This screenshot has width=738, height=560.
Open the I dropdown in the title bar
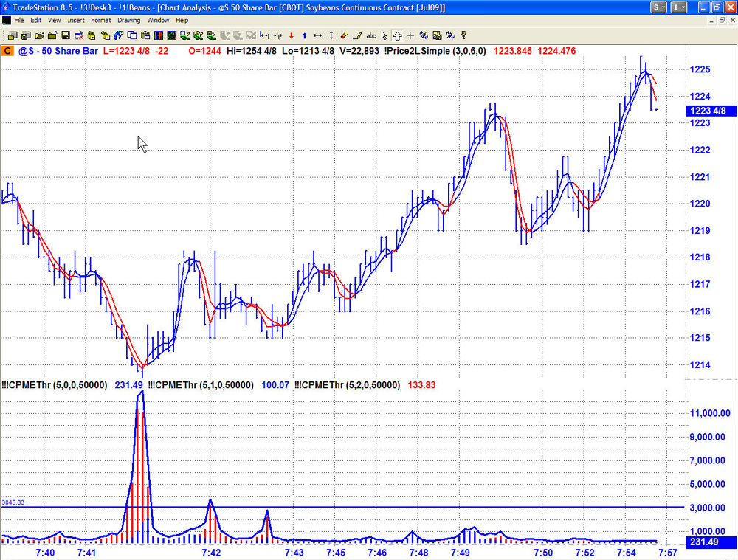click(678, 7)
